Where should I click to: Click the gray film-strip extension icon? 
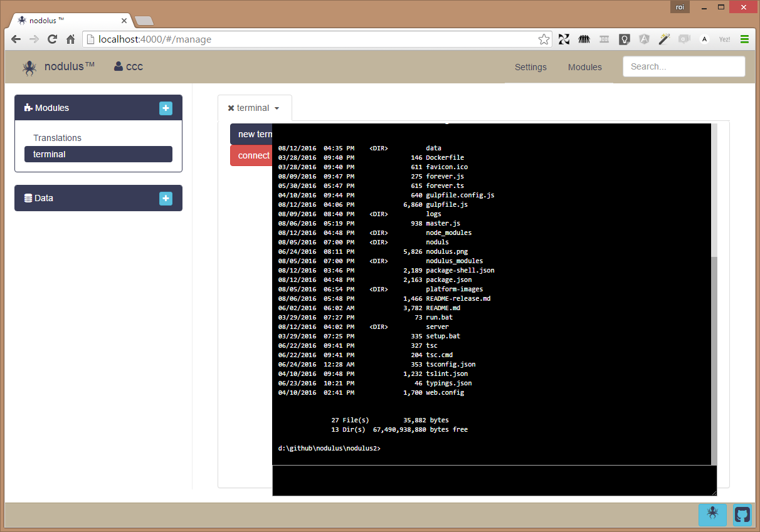[604, 39]
